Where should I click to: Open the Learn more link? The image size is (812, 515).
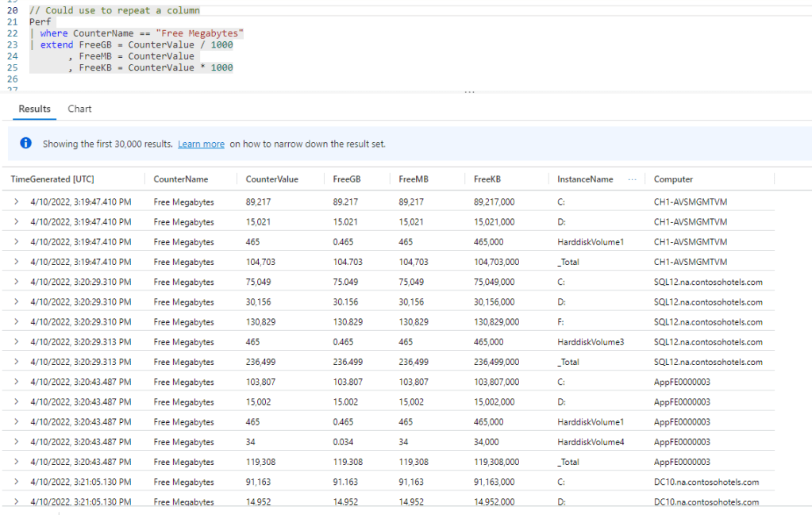click(201, 144)
